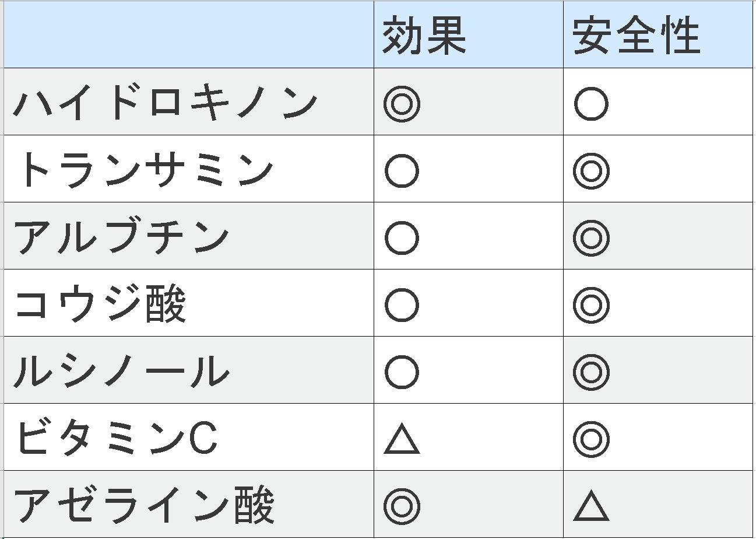Click the circle in ルシノール's 効果 cell
The width and height of the screenshot is (756, 539).
pyautogui.click(x=402, y=372)
